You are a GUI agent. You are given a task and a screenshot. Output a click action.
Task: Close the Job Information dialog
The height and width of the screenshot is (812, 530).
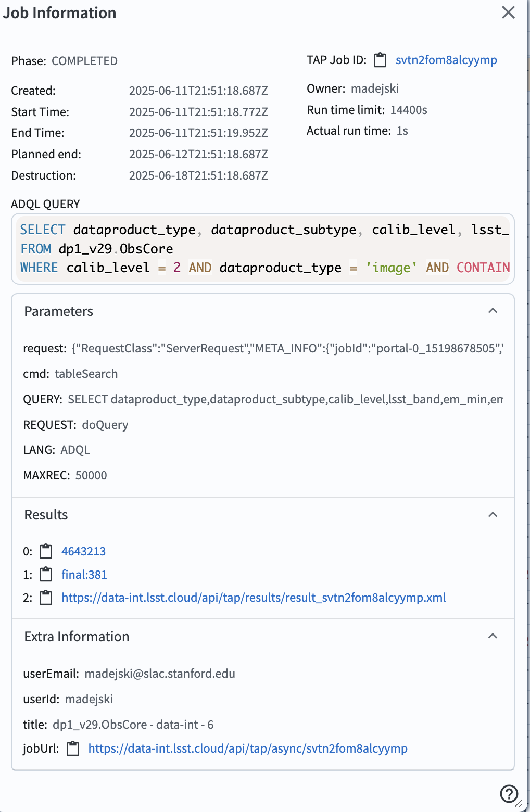[x=508, y=12]
